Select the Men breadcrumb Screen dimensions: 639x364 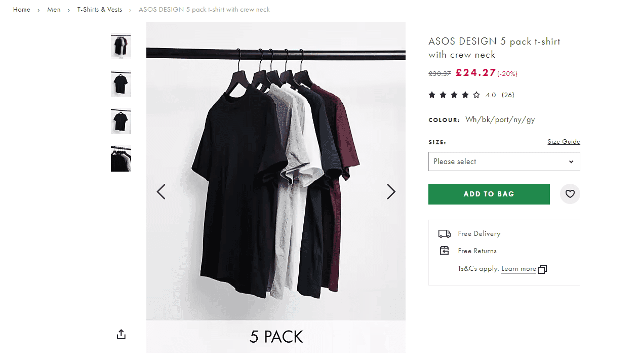[54, 9]
